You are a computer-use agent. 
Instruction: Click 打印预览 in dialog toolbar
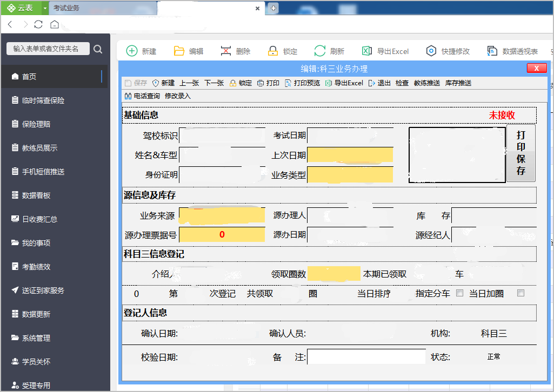(303, 83)
